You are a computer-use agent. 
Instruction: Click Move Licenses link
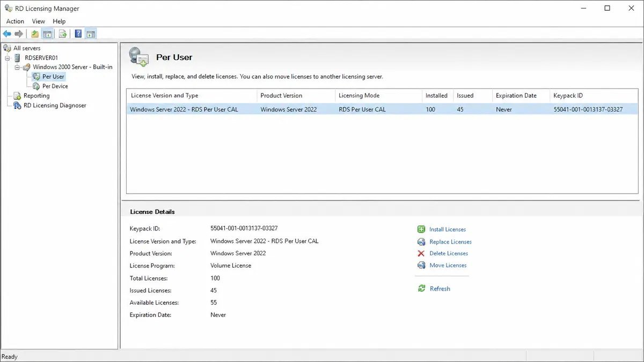(x=448, y=265)
